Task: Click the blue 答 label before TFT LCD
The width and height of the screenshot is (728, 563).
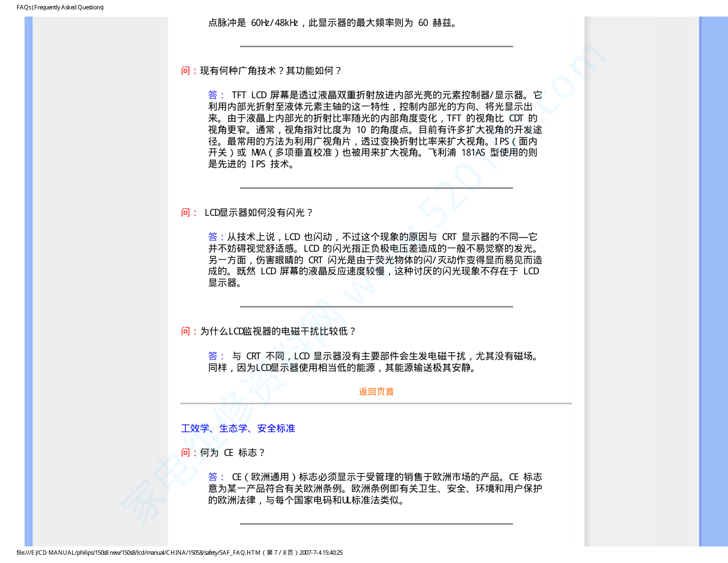Action: [213, 95]
